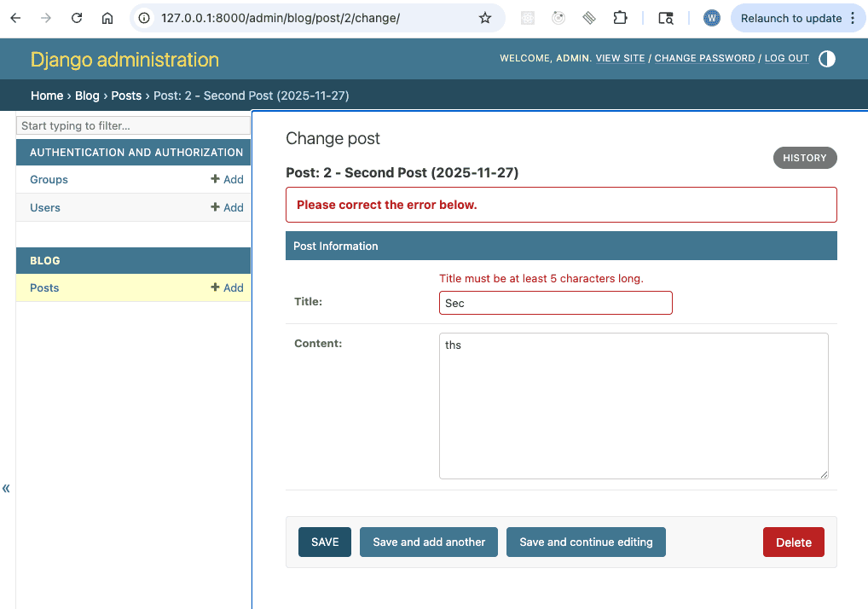Click the site info icon in address bar
Viewport: 868px width, 609px height.
tap(145, 18)
